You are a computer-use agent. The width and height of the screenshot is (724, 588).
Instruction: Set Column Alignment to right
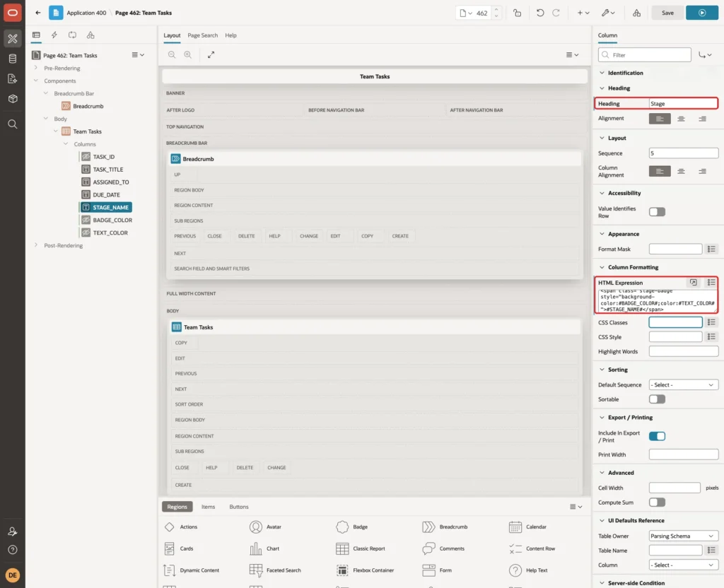point(702,171)
